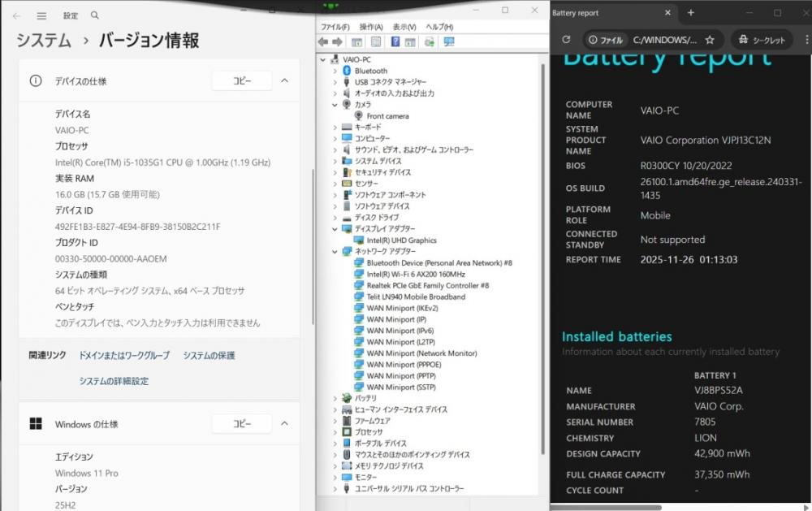Click the システム breadcrumb in Settings
Screen dimensions: 812x511
tap(44, 41)
